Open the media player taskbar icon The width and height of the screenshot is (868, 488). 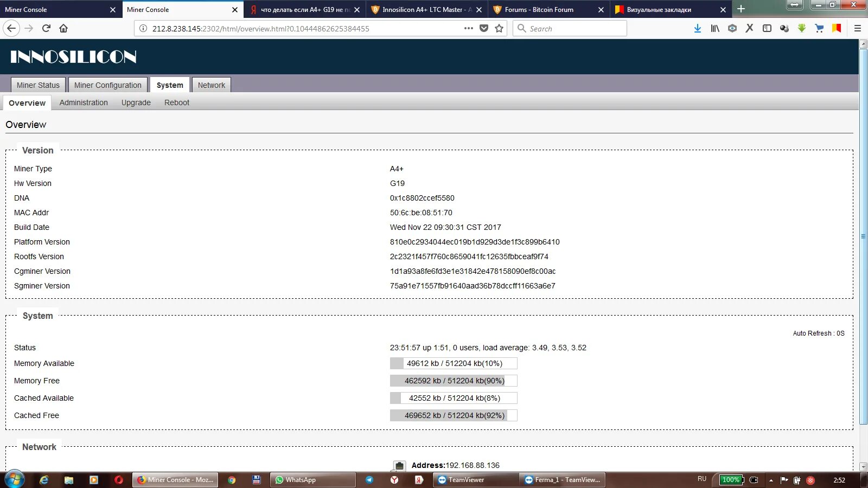click(x=94, y=480)
